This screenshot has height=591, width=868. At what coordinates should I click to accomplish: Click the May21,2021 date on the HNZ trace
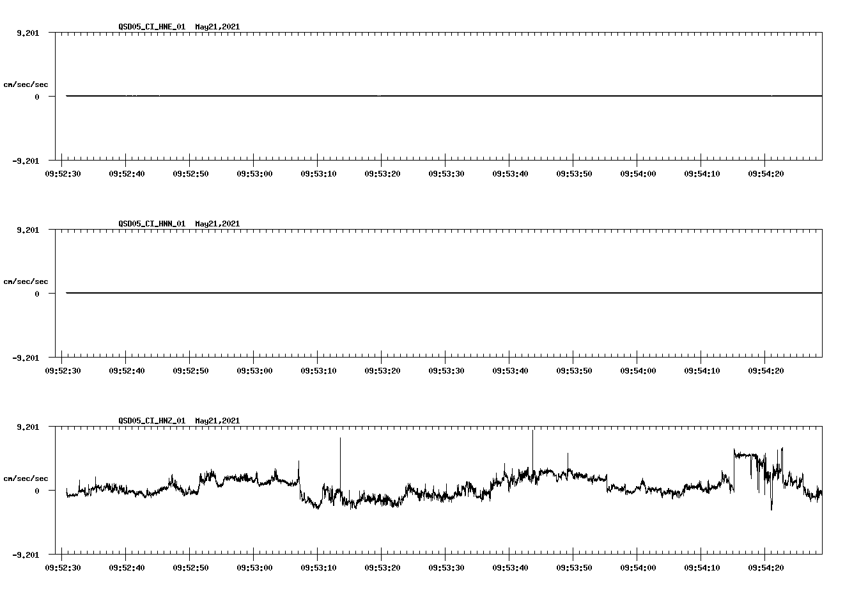point(217,421)
